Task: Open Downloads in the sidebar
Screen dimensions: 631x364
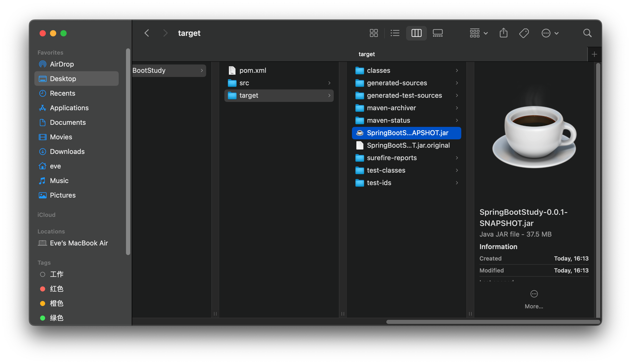Action: point(67,152)
